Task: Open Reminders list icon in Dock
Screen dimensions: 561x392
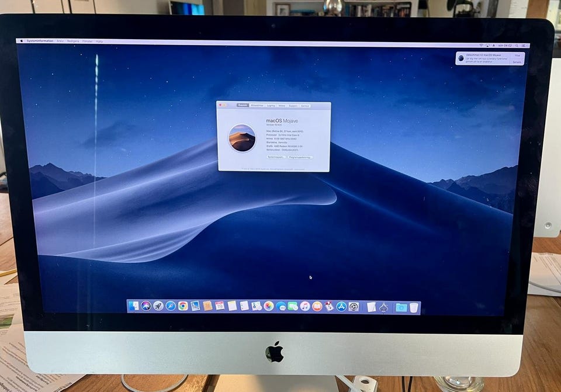Action: click(244, 306)
